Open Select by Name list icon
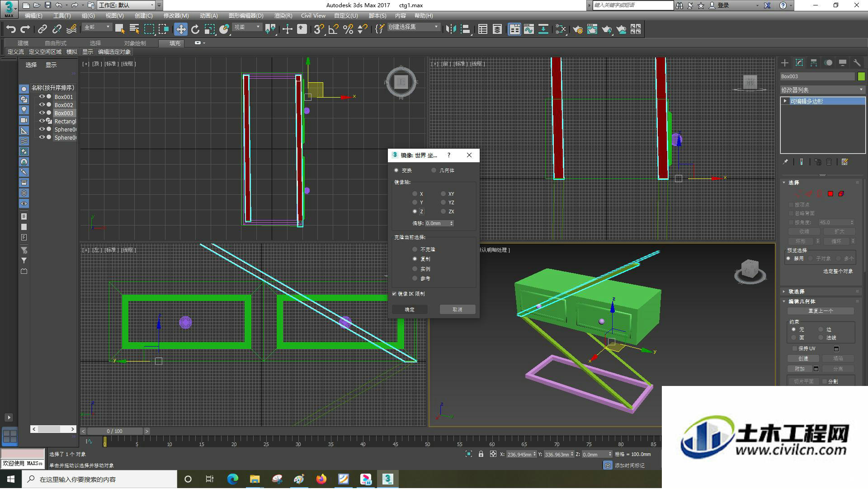This screenshot has width=868, height=489. click(x=134, y=29)
